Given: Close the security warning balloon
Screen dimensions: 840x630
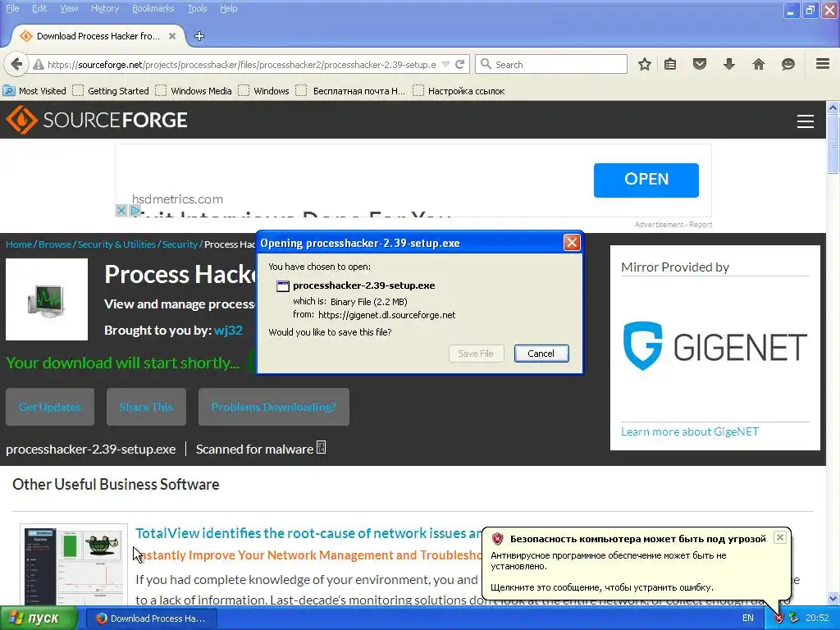Looking at the screenshot, I should [780, 537].
